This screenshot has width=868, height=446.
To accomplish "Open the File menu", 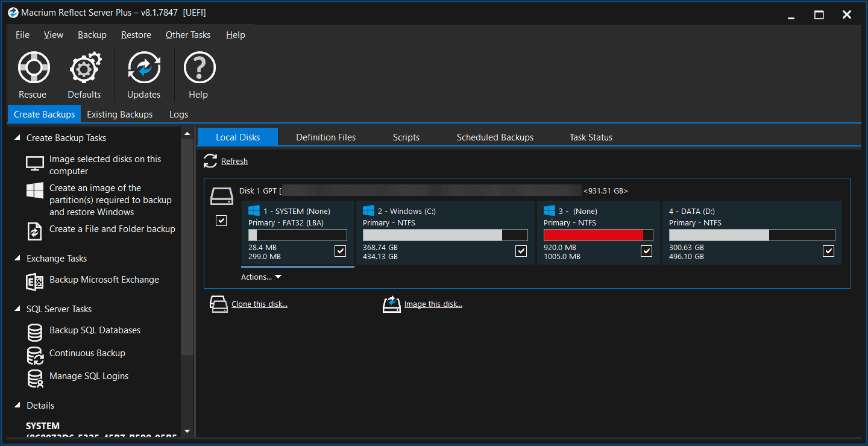I will click(x=22, y=35).
